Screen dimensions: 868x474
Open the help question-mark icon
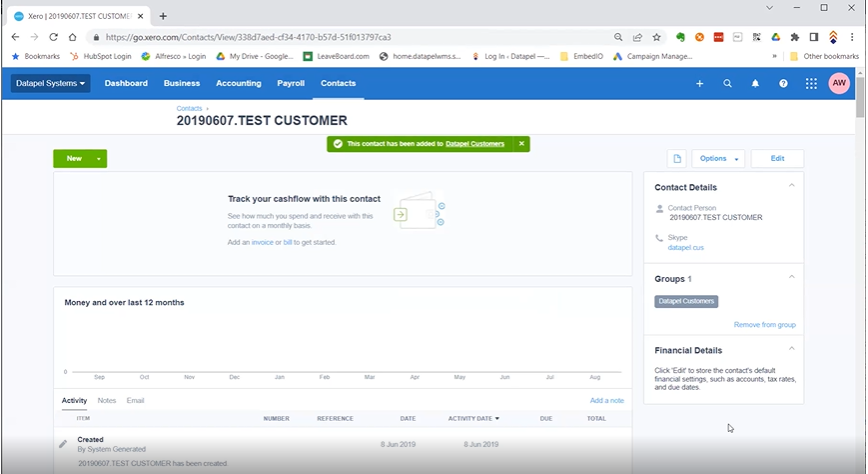click(x=783, y=84)
